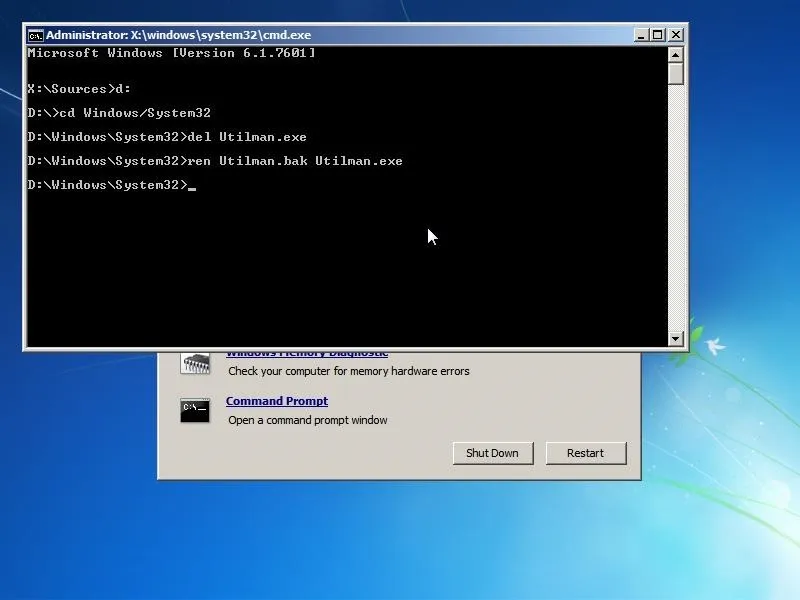
Task: Click the cmd window scrollbar thumb
Action: click(676, 73)
